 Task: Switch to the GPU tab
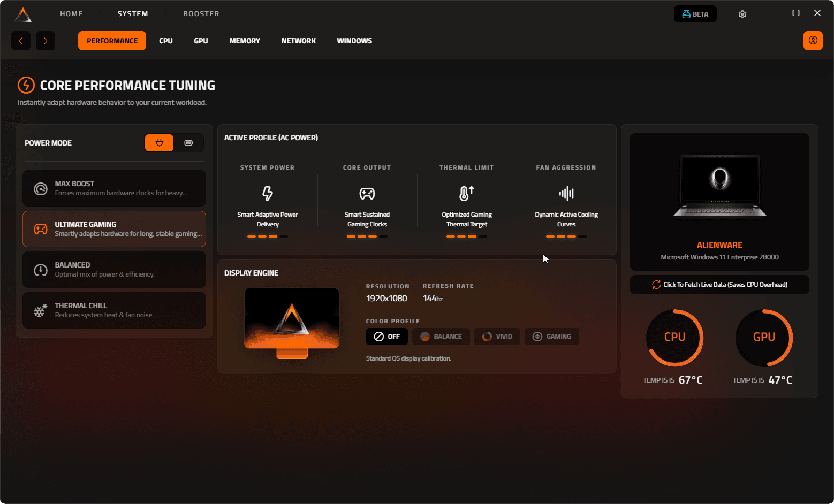click(201, 41)
